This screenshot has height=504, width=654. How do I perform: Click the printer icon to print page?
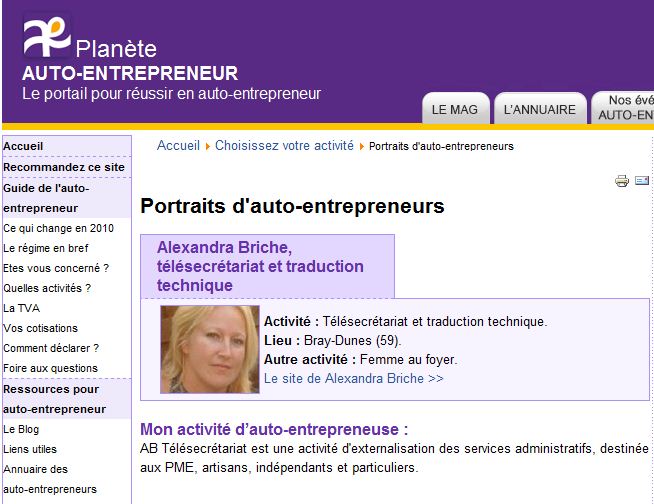[x=622, y=181]
